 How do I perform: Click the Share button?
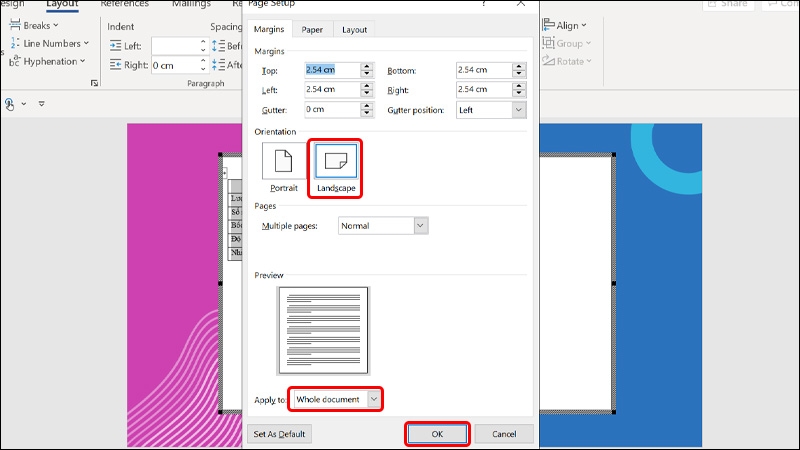point(729,4)
